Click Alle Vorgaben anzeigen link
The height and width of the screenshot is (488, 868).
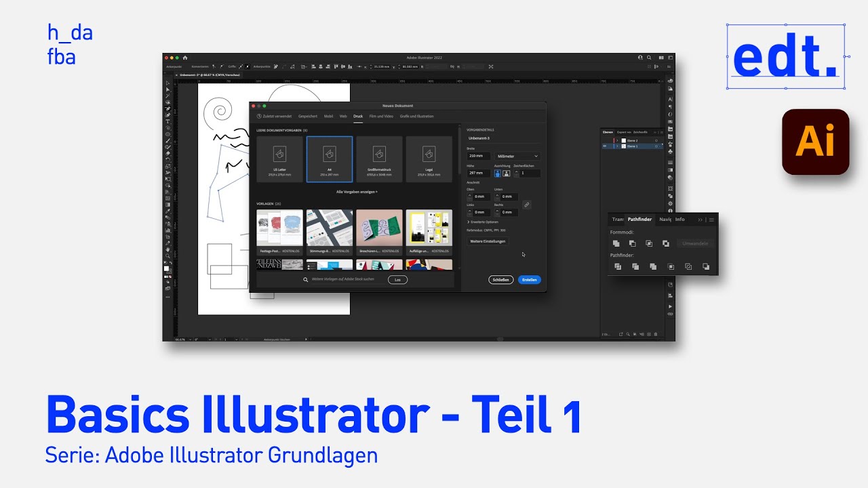click(357, 192)
